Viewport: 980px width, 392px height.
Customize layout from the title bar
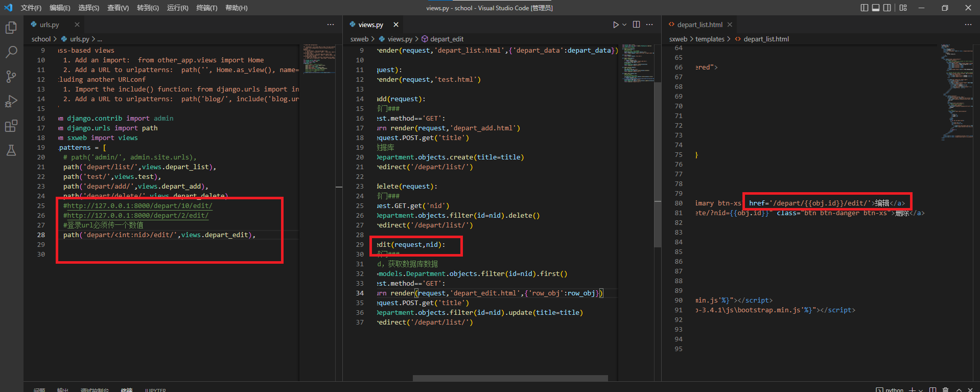(903, 8)
